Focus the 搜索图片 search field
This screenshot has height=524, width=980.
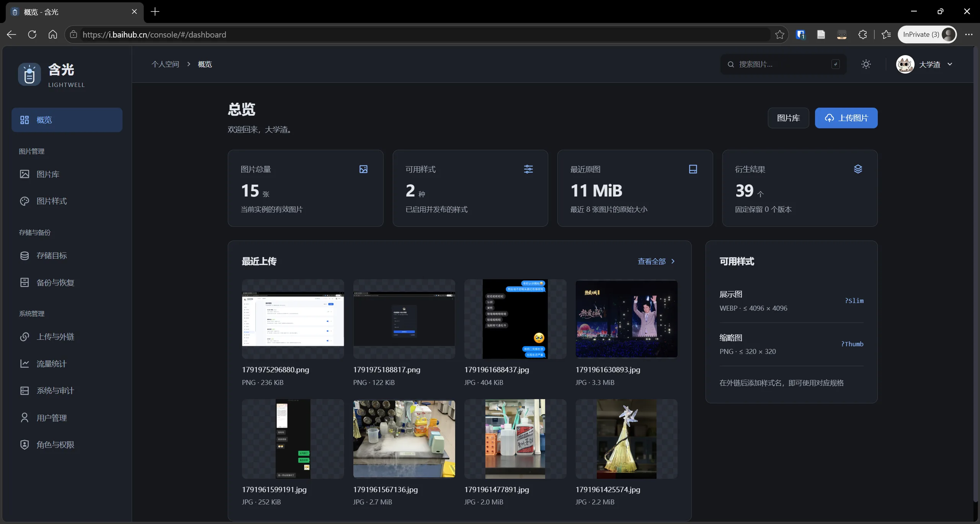click(783, 64)
